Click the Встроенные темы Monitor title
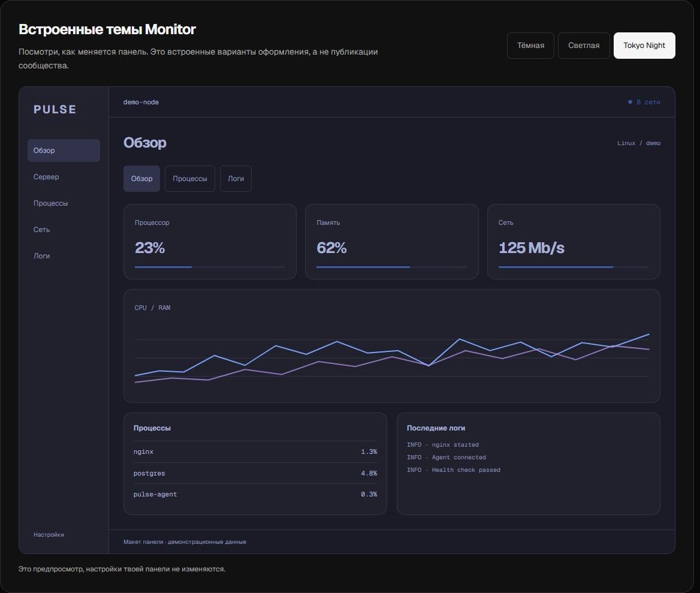The height and width of the screenshot is (593, 700). [107, 29]
